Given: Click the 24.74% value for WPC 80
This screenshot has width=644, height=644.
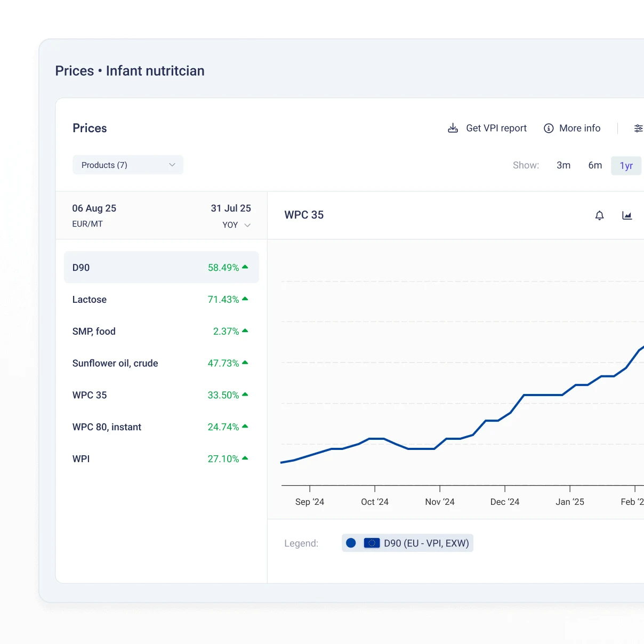Looking at the screenshot, I should point(223,427).
